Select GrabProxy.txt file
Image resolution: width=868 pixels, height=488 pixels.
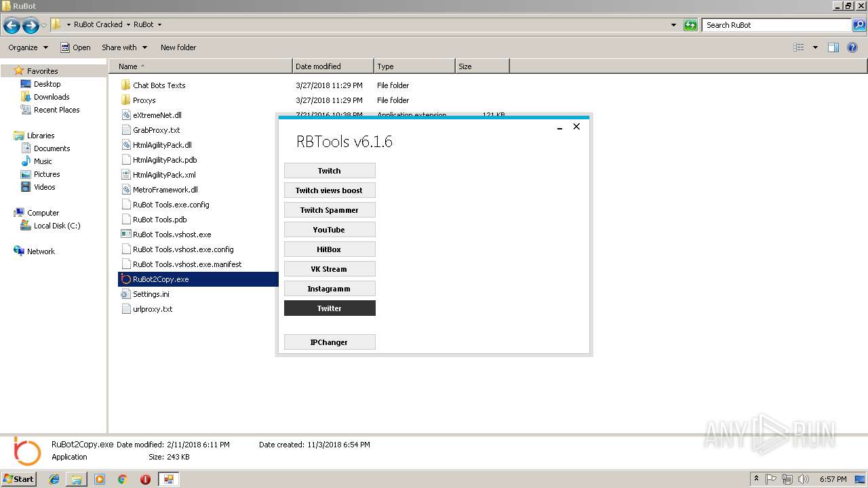coord(156,130)
